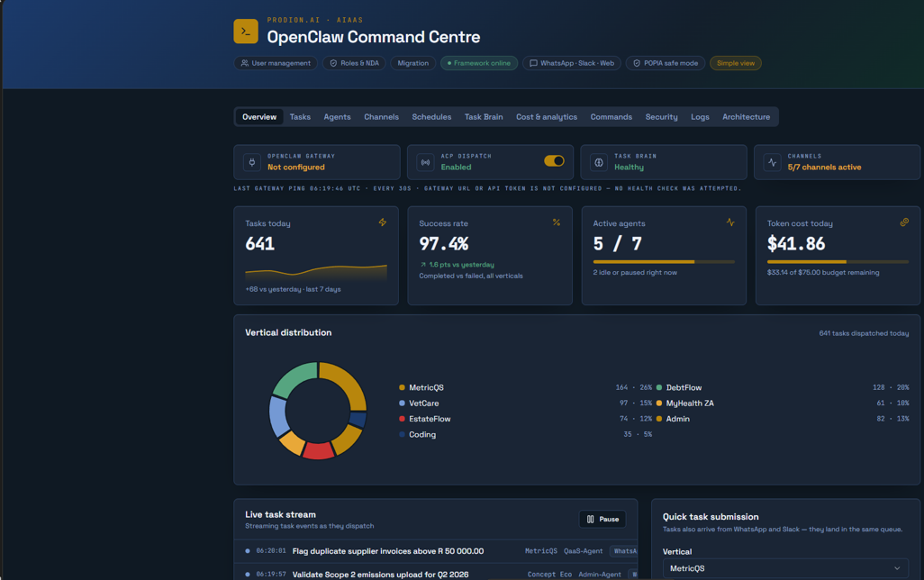Click the activity icon on Active agents card
924x580 pixels.
tap(730, 222)
